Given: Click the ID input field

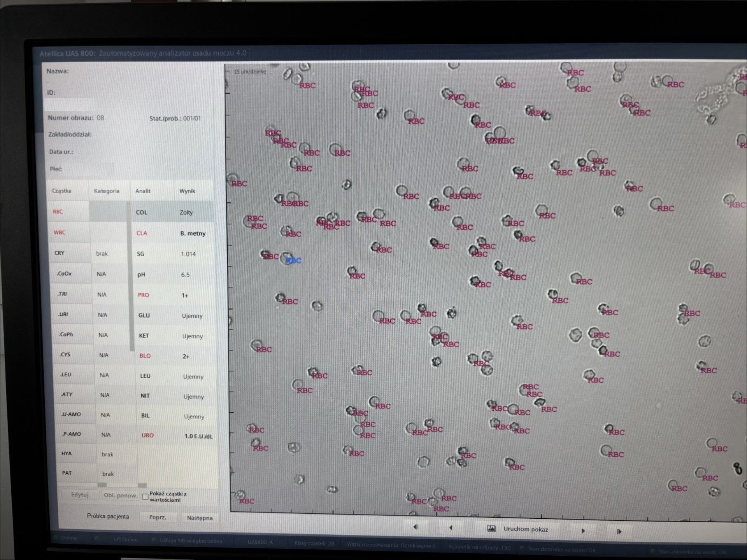Looking at the screenshot, I should pyautogui.click(x=70, y=104).
